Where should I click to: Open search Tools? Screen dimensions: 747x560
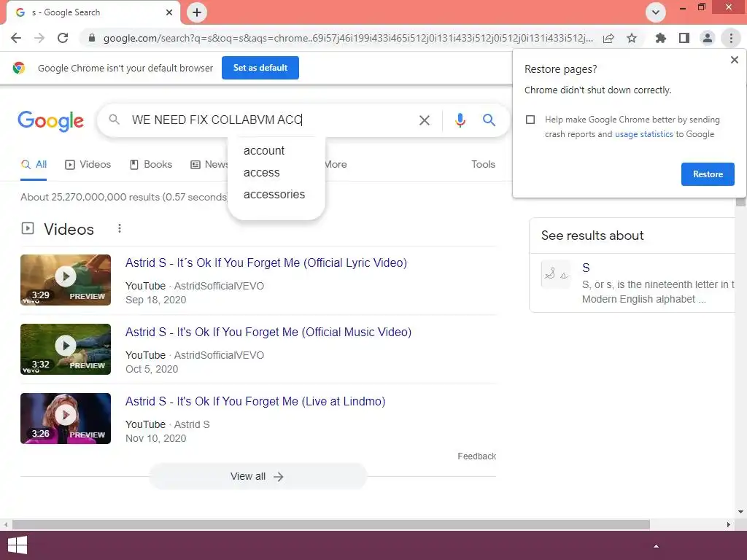(483, 164)
